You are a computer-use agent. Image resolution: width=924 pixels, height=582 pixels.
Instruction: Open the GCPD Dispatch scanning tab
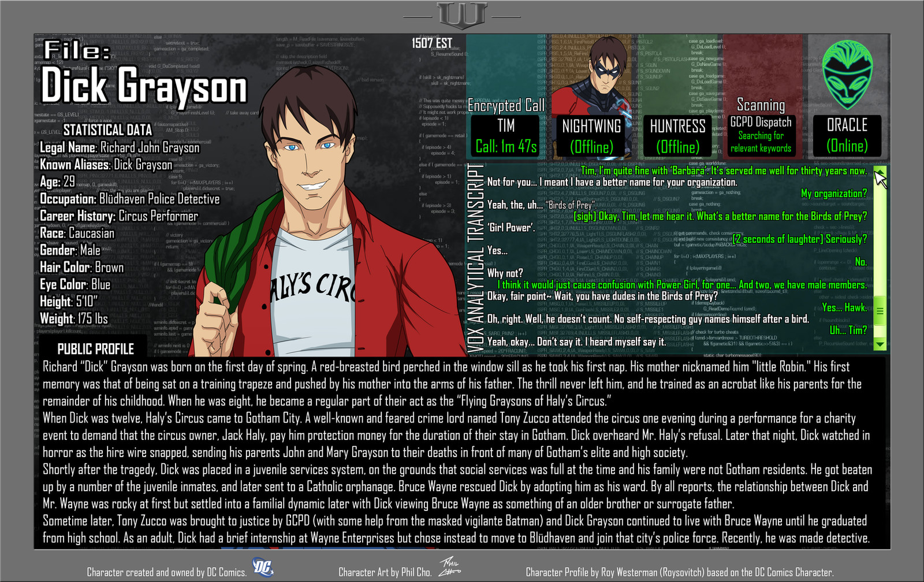tap(761, 135)
